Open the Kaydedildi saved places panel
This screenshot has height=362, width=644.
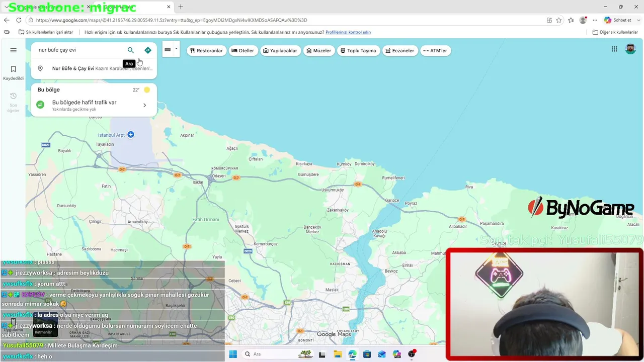14,73
